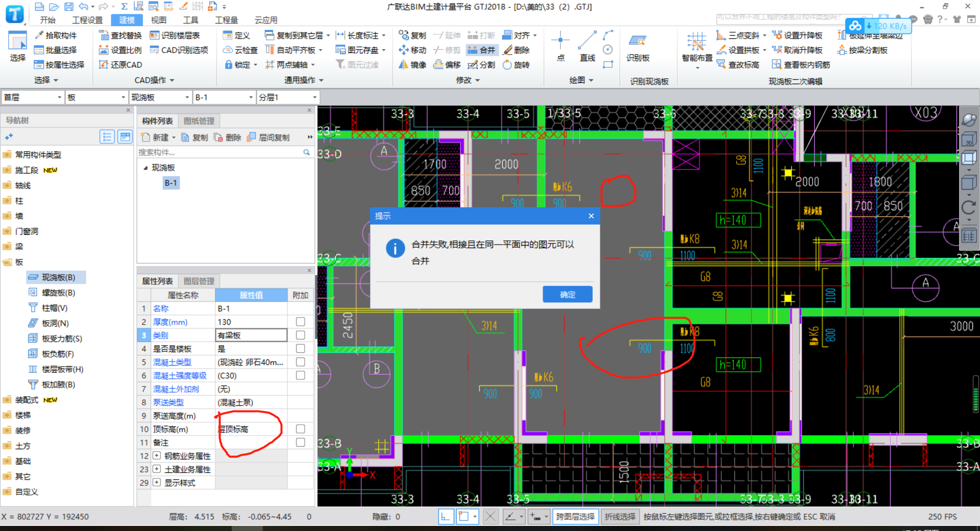980x531 pixels.
Task: Click 新建 in component list toolbar
Action: pos(158,137)
